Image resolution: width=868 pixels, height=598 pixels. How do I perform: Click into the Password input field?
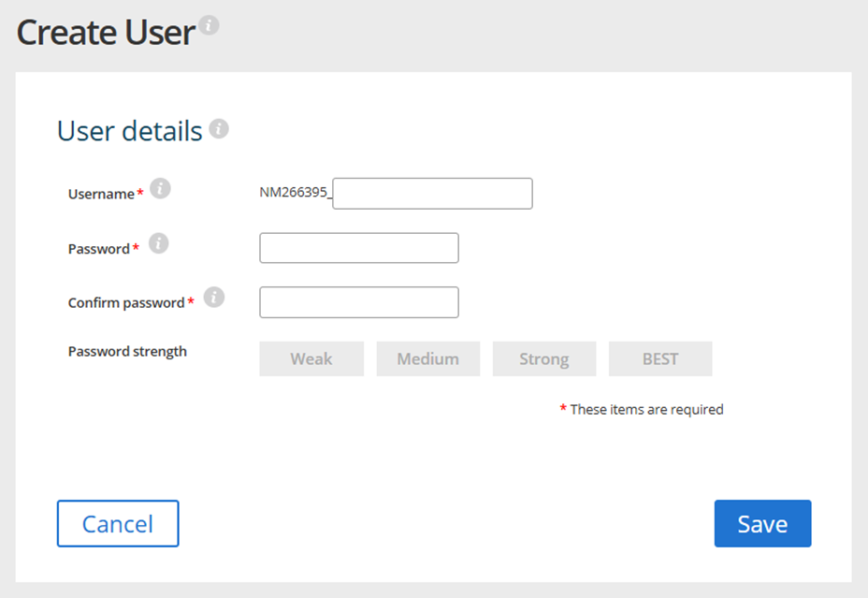(359, 248)
